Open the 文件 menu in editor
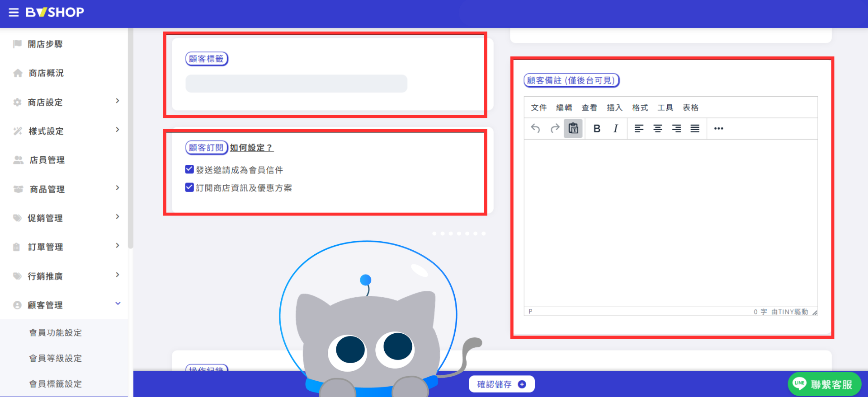Viewport: 868px width, 397px height. (x=539, y=107)
